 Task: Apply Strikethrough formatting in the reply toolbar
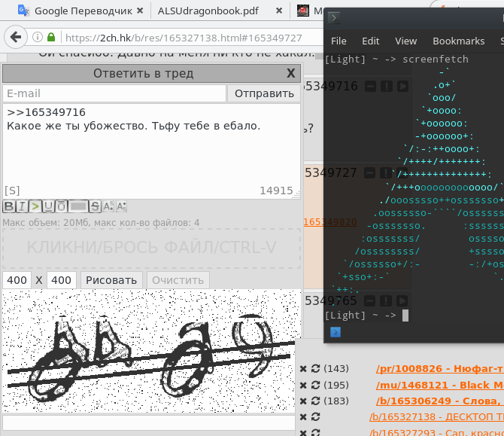tap(95, 206)
